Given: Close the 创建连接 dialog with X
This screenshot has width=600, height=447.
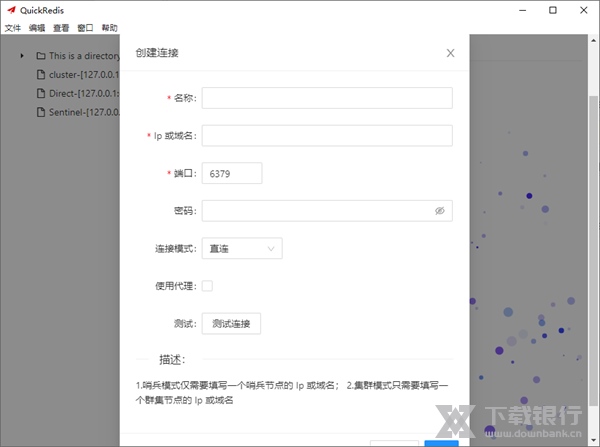Looking at the screenshot, I should pyautogui.click(x=450, y=53).
